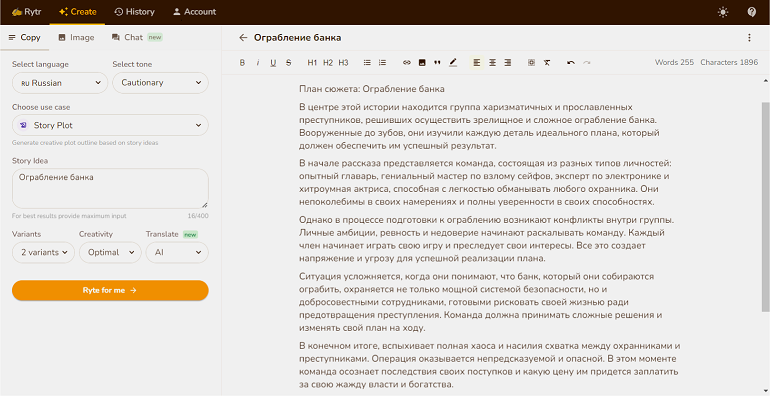Open the Select language dropdown
The image size is (770, 396).
click(x=60, y=83)
